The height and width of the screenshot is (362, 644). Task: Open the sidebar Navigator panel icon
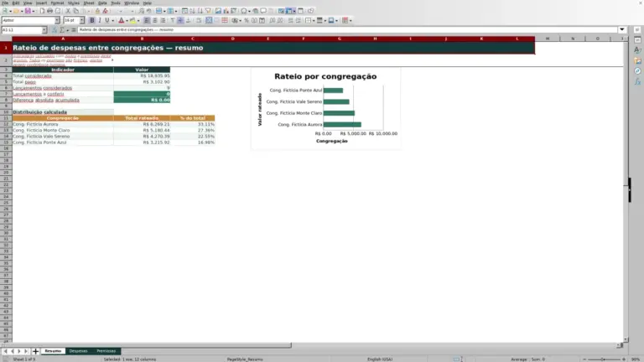637,71
